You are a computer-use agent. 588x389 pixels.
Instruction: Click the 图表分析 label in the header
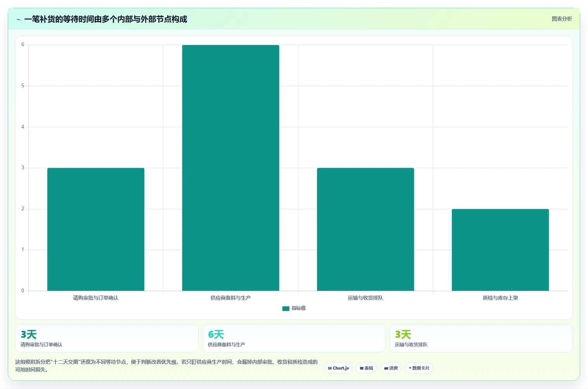click(x=562, y=19)
